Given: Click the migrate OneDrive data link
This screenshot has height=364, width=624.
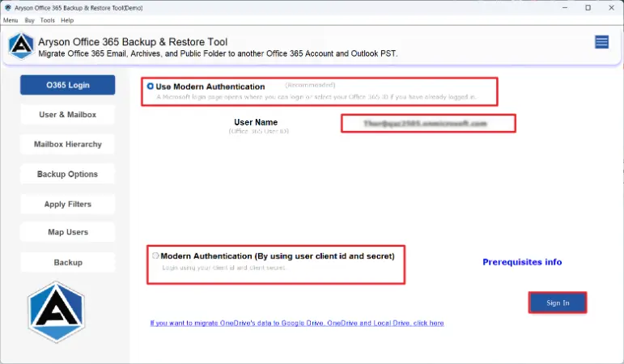Looking at the screenshot, I should coord(297,323).
